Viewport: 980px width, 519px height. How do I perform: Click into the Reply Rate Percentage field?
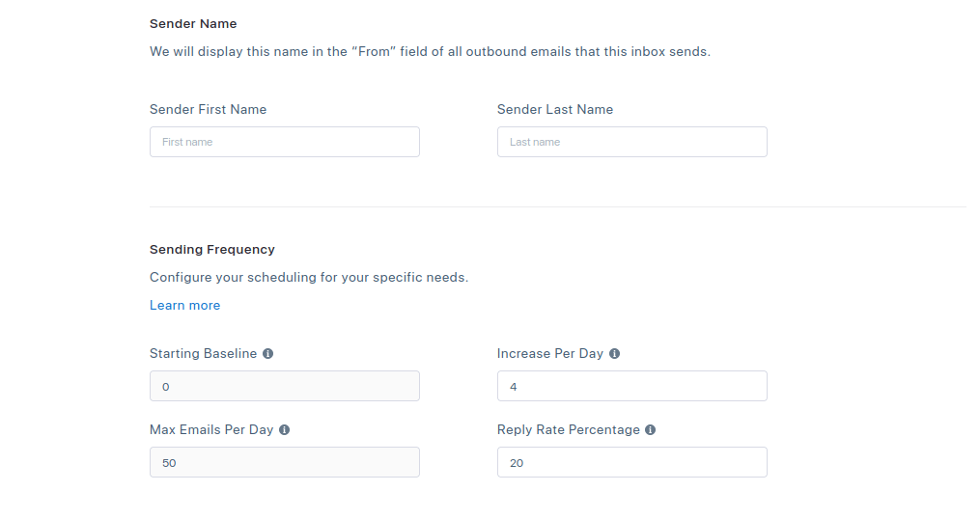click(632, 462)
